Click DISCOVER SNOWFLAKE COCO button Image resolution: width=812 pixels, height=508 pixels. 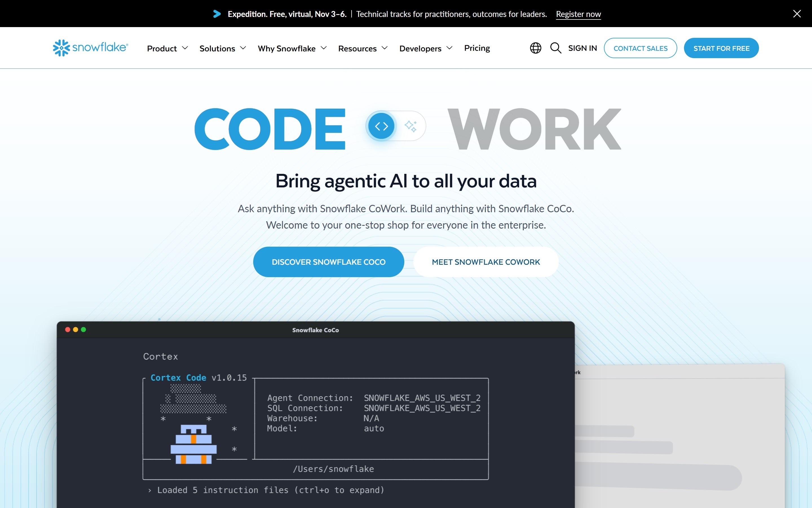pos(328,262)
